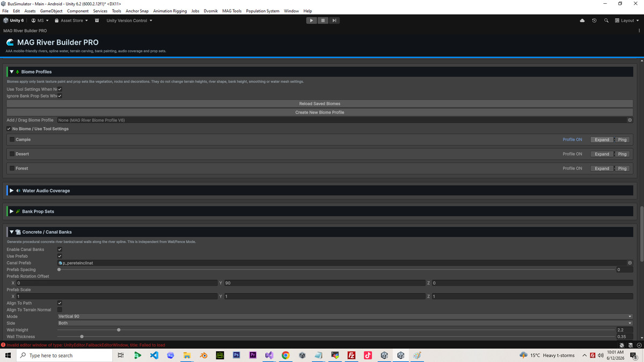Open the File menu
Viewport: 644px width, 362px height.
click(x=5, y=11)
